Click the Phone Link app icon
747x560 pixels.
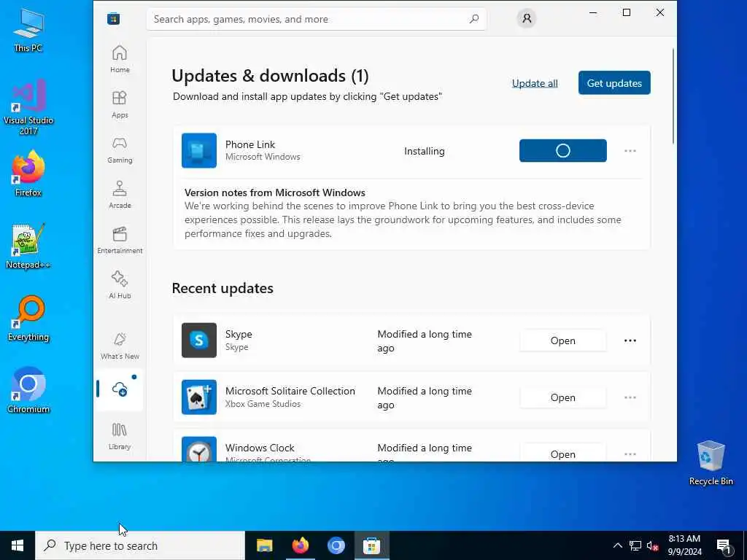[x=199, y=150]
